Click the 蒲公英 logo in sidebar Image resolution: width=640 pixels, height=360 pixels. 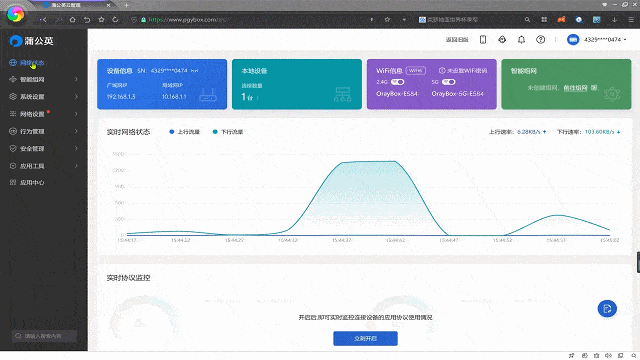click(31, 41)
